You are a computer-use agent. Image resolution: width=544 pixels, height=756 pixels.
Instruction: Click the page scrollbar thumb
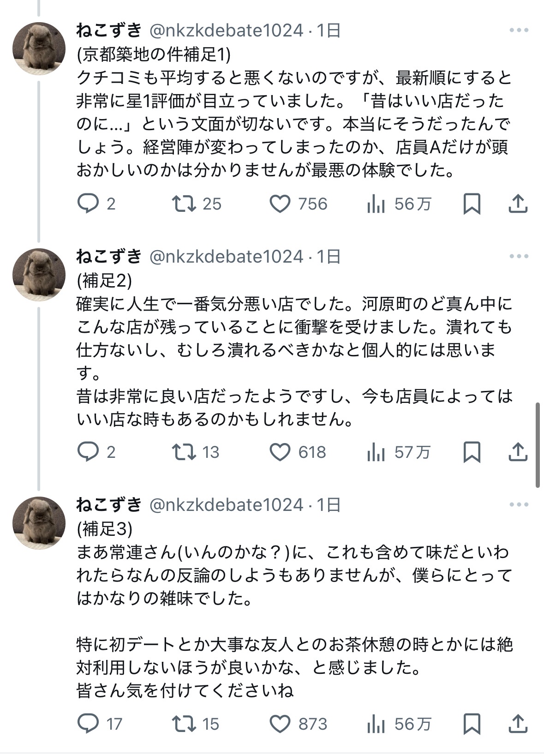click(538, 445)
